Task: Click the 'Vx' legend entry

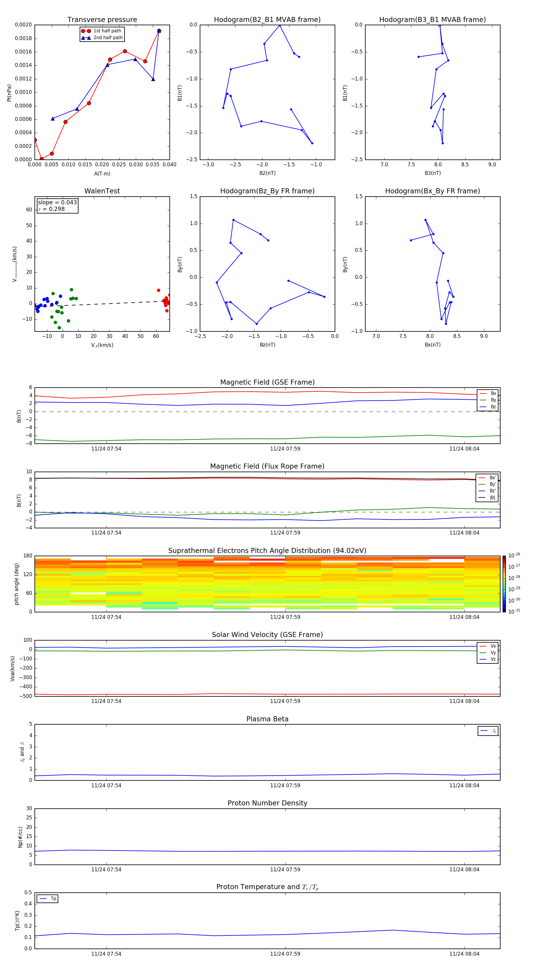Action: click(488, 646)
